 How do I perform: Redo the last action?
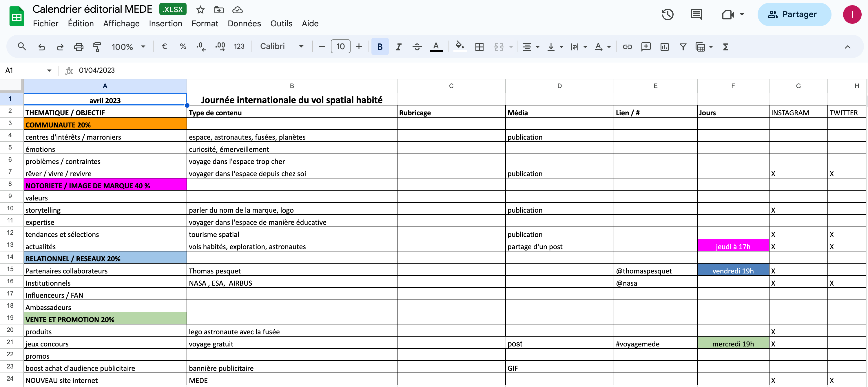(60, 46)
